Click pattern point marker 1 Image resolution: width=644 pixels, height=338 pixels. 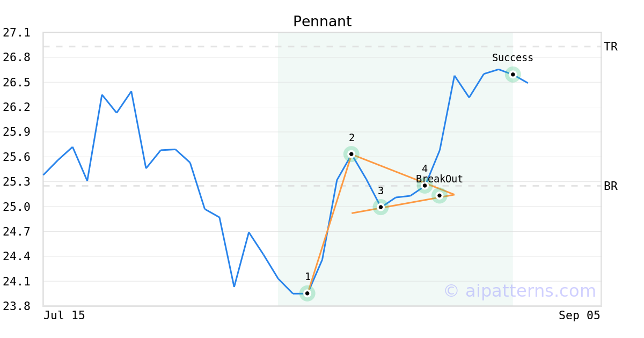[307, 293]
